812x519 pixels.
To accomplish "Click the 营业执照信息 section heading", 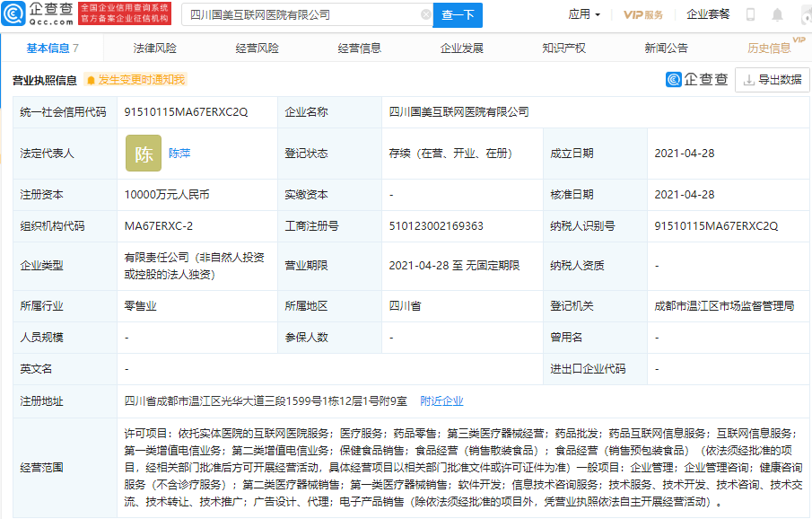I will tap(45, 81).
